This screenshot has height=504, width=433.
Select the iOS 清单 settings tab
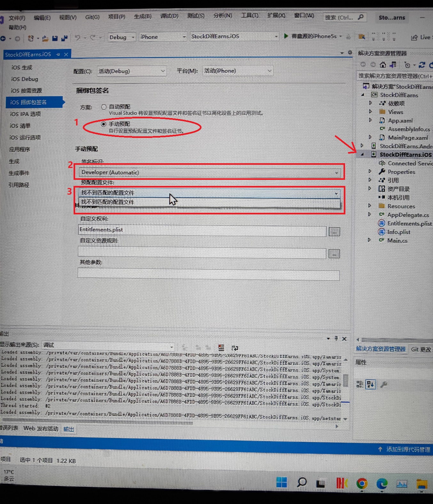(20, 126)
